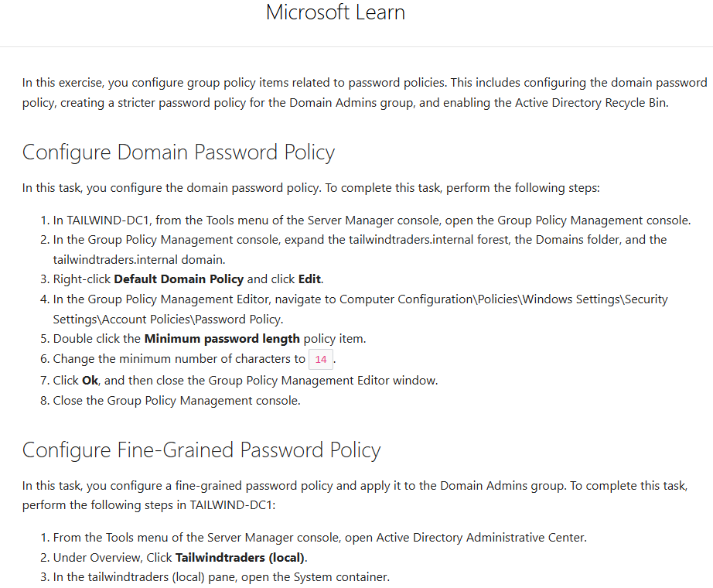The image size is (713, 588).
Task: Click the bold word Edit in step 3
Action: [309, 279]
